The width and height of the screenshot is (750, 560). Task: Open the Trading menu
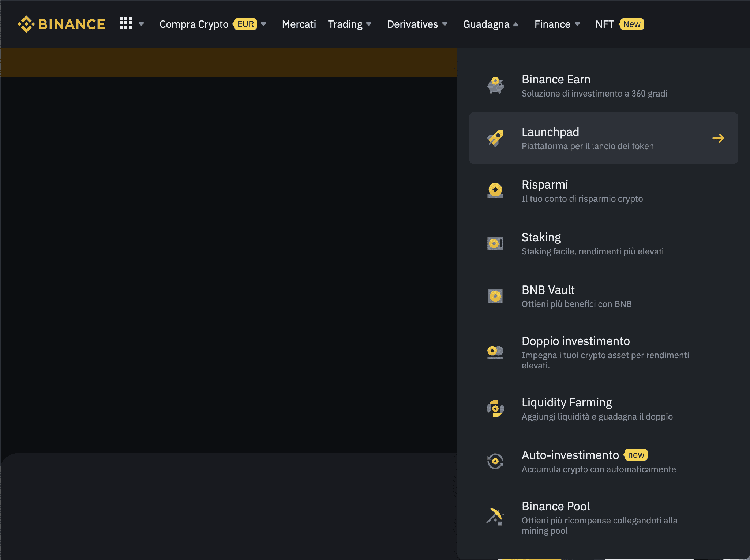[x=345, y=24]
